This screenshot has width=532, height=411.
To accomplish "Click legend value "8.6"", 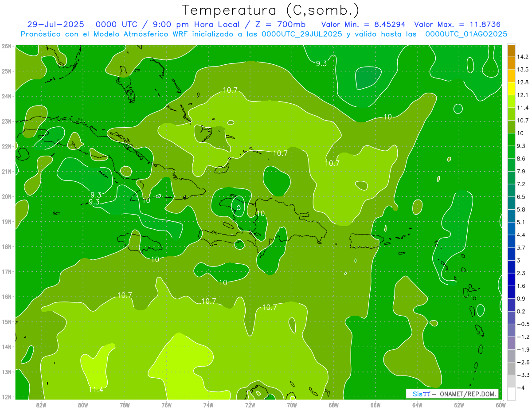I will [x=521, y=158].
